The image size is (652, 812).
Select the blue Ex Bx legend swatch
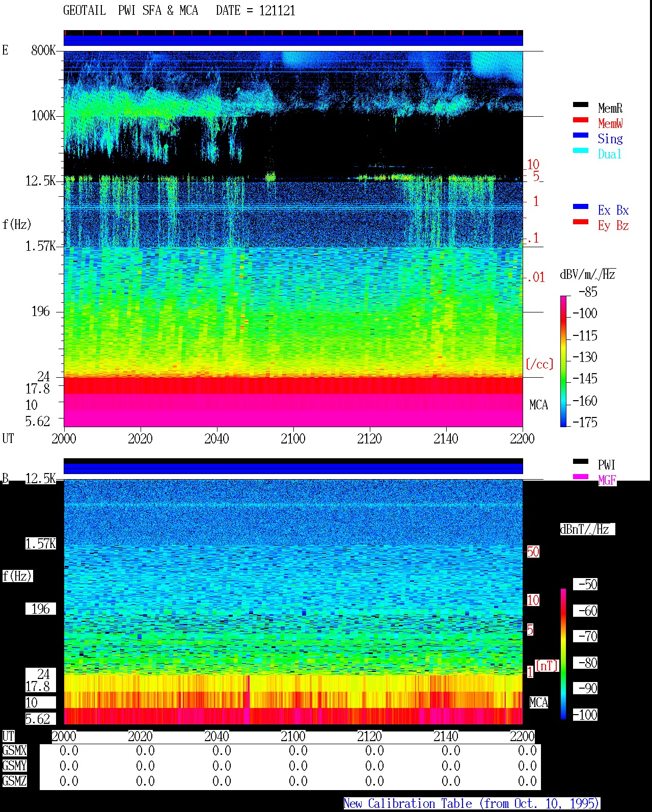point(581,207)
